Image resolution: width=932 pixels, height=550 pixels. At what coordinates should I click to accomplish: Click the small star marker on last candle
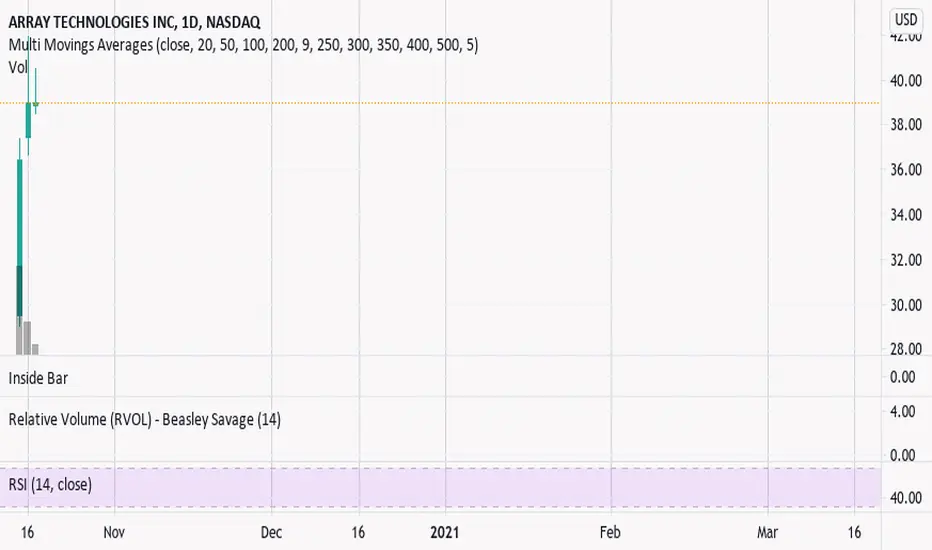[36, 105]
